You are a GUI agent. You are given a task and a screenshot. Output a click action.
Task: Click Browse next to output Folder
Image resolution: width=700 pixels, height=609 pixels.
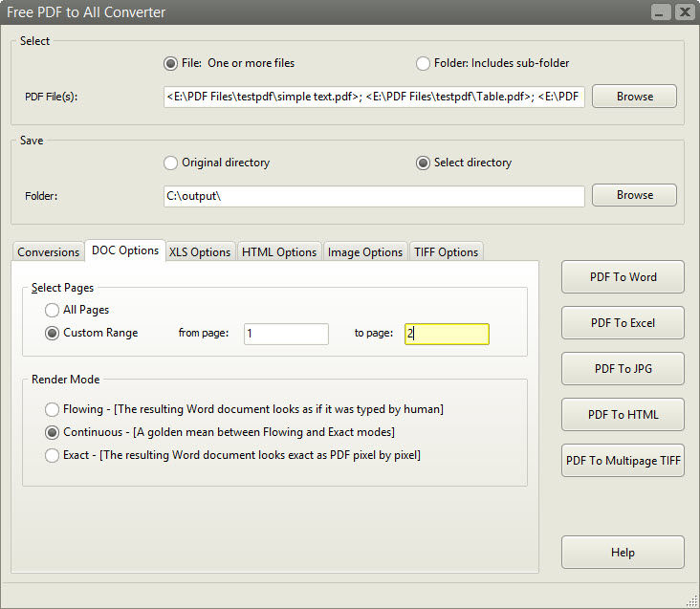(634, 195)
